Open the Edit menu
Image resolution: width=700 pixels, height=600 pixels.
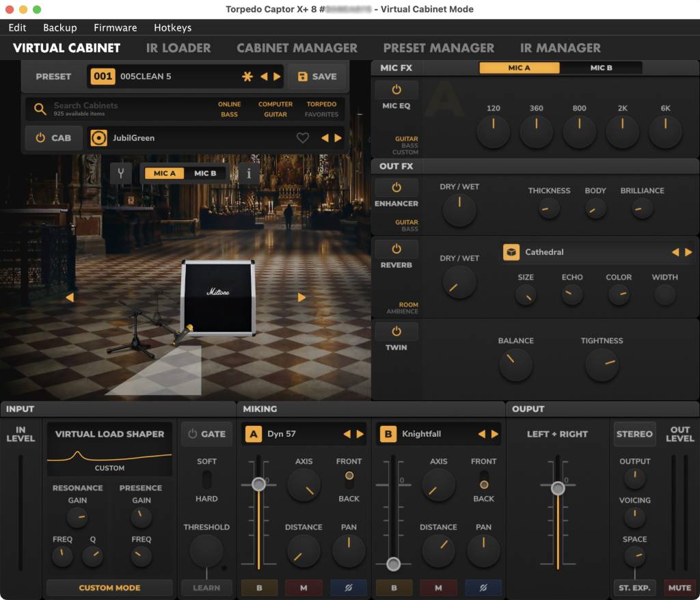(x=17, y=28)
